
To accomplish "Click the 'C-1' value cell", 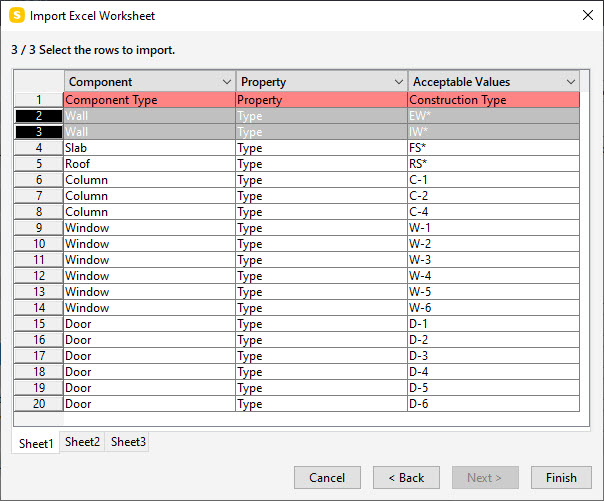I will 493,180.
